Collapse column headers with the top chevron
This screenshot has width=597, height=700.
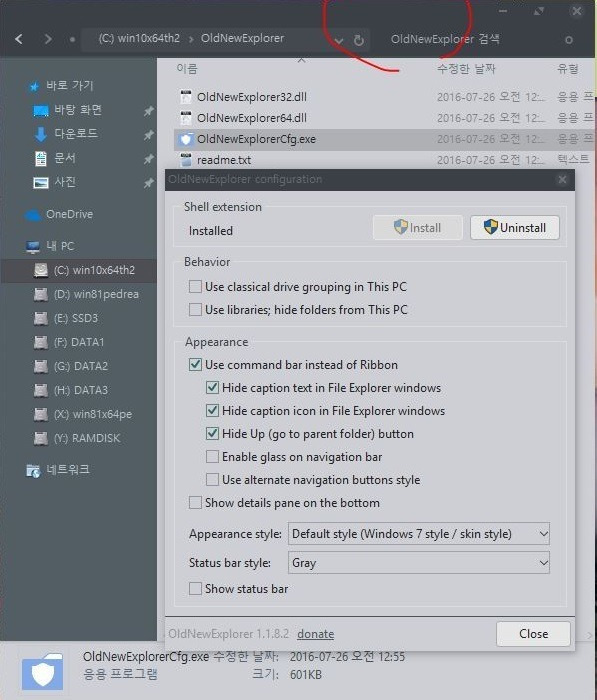click(301, 60)
